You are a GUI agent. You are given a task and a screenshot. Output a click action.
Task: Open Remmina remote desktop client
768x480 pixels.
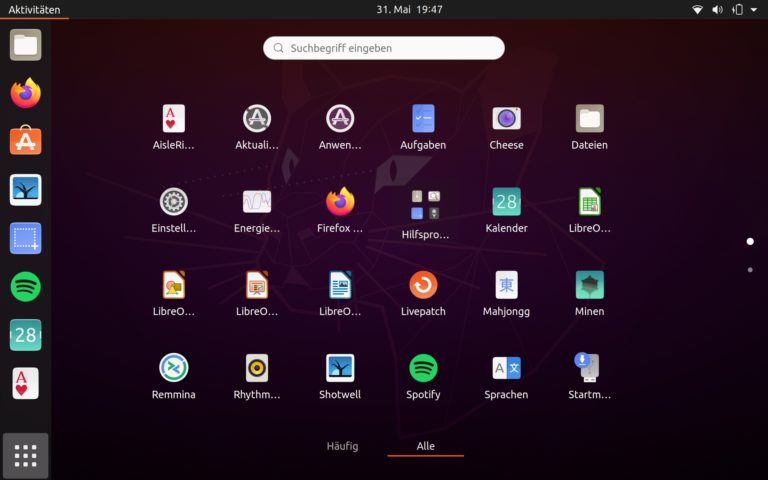click(173, 368)
